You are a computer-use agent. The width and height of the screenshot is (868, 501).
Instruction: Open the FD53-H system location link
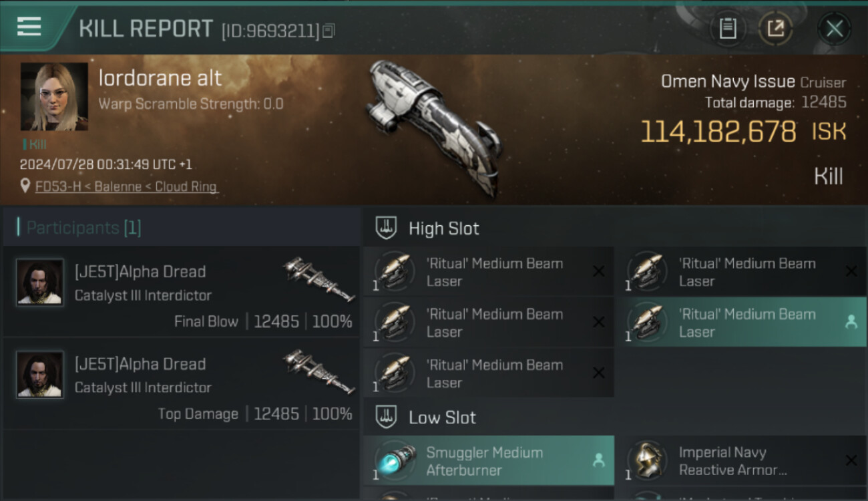click(x=127, y=187)
